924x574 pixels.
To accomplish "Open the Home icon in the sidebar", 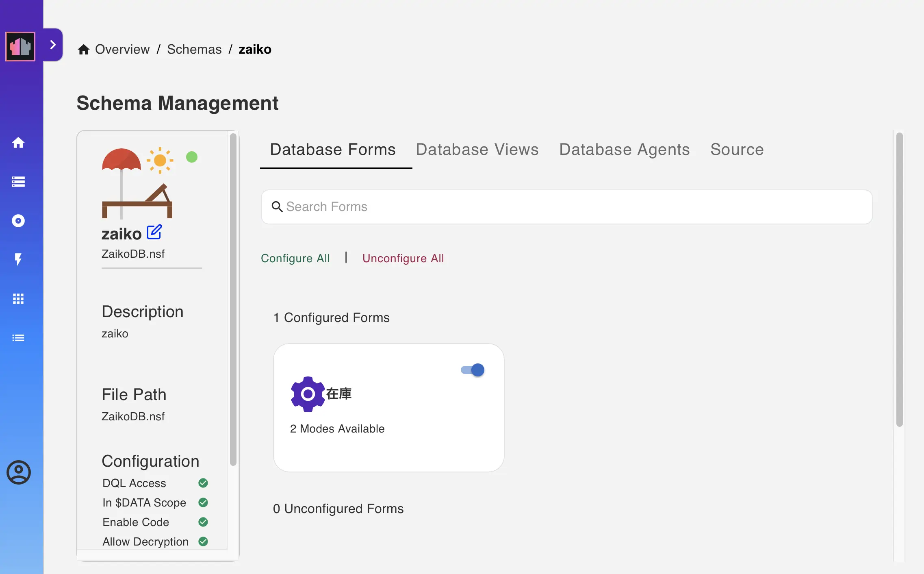I will pyautogui.click(x=18, y=143).
